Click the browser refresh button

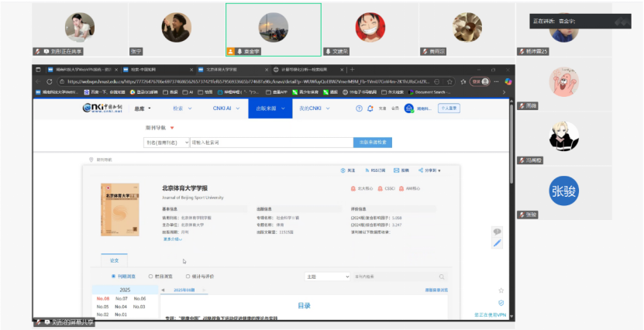pos(50,81)
